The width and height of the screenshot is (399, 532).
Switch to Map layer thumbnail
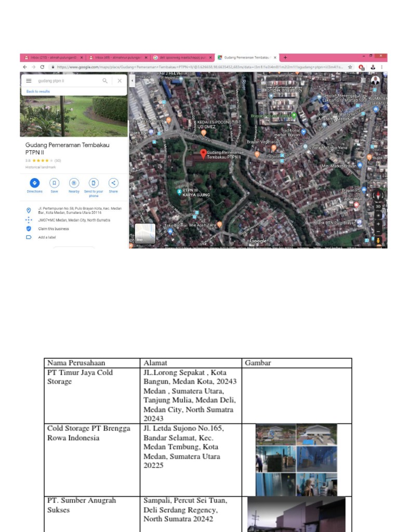(x=145, y=233)
